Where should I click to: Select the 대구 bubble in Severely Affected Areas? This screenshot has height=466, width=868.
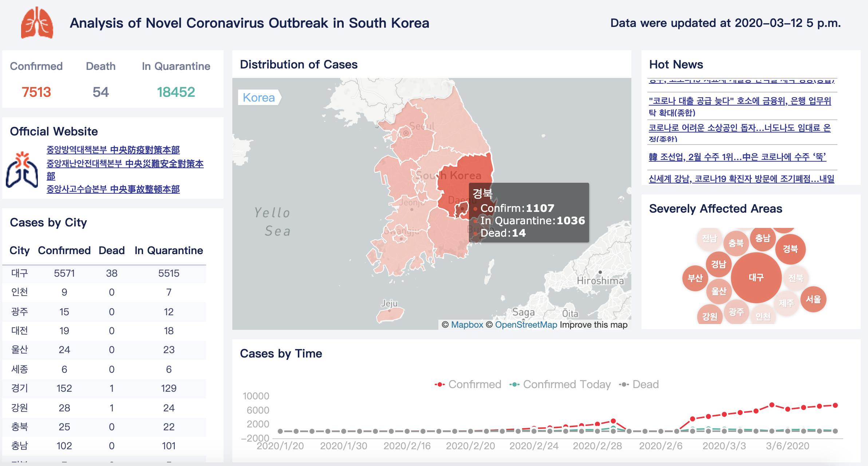tap(756, 278)
